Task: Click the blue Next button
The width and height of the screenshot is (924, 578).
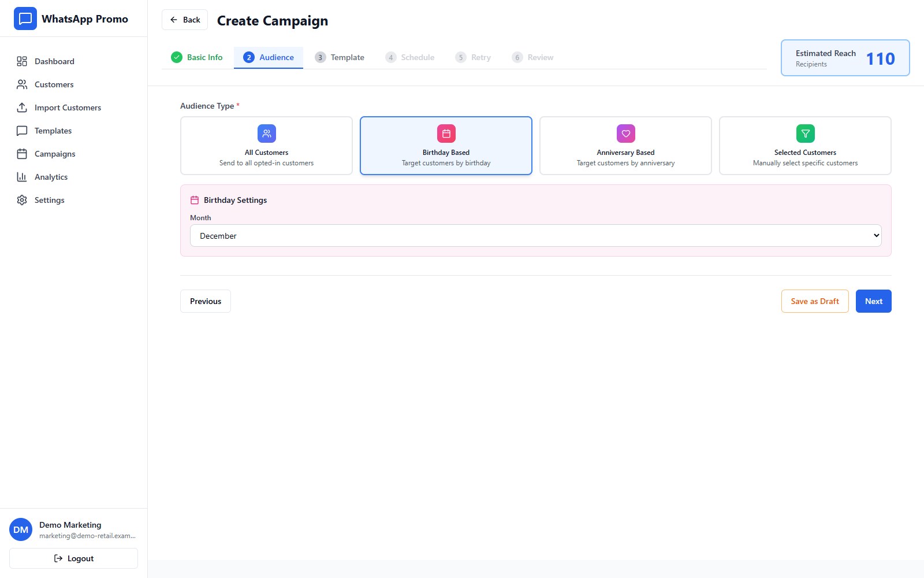Action: pos(874,301)
